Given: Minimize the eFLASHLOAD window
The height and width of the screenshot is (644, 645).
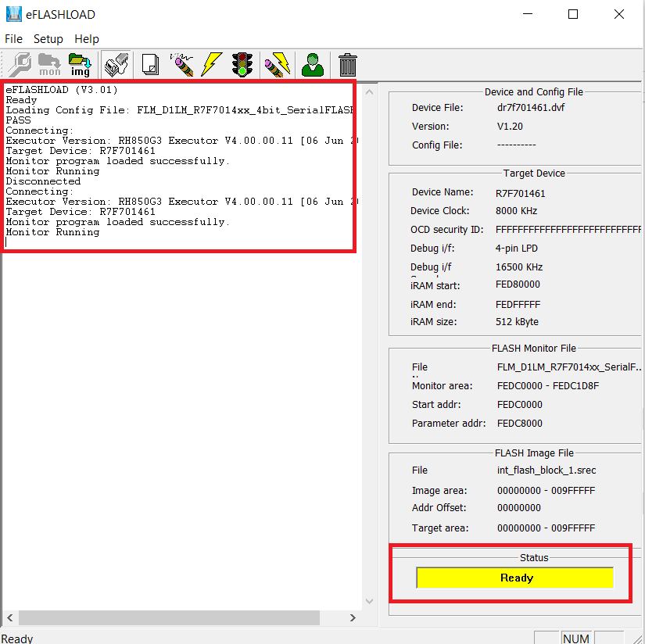Looking at the screenshot, I should (x=528, y=14).
